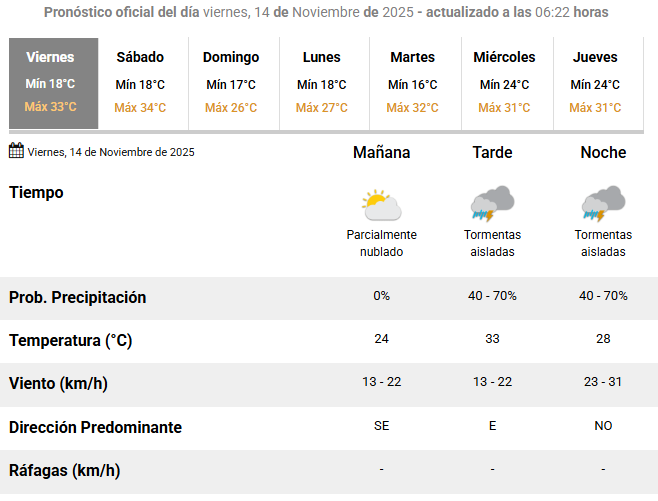The height and width of the screenshot is (501, 658).
Task: Click the Temperatura (°C) row label
Action: 71,340
